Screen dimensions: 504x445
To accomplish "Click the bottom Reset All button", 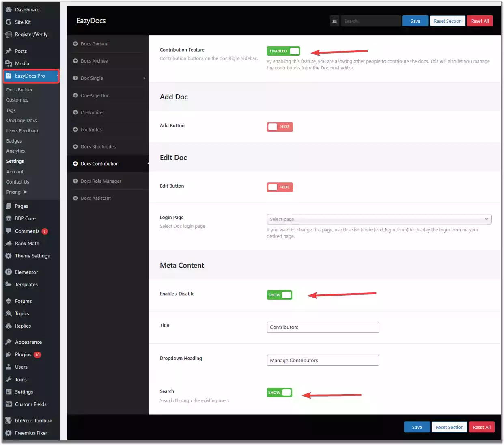I will [x=481, y=427].
